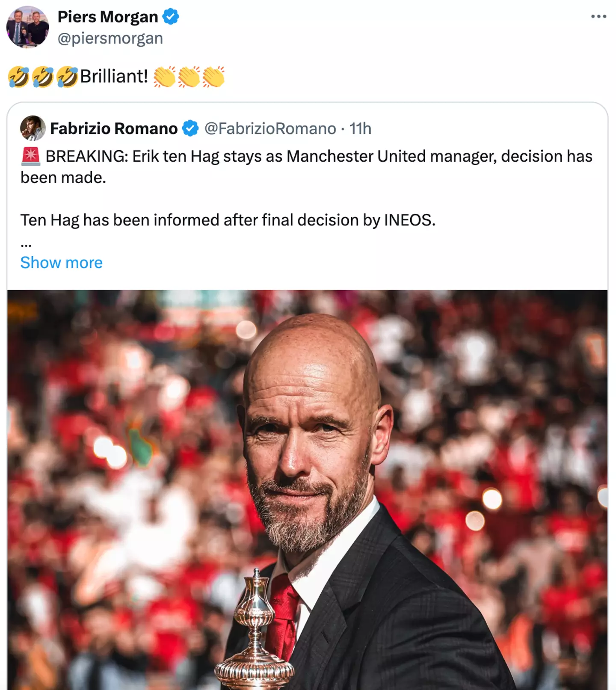Click Fabrizio Romano's small profile picture
This screenshot has height=690, width=616.
[x=33, y=128]
